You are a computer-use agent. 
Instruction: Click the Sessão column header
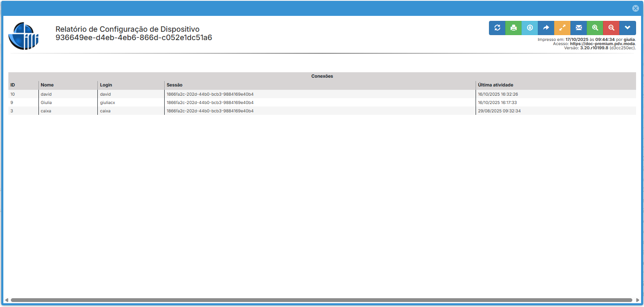tap(174, 85)
